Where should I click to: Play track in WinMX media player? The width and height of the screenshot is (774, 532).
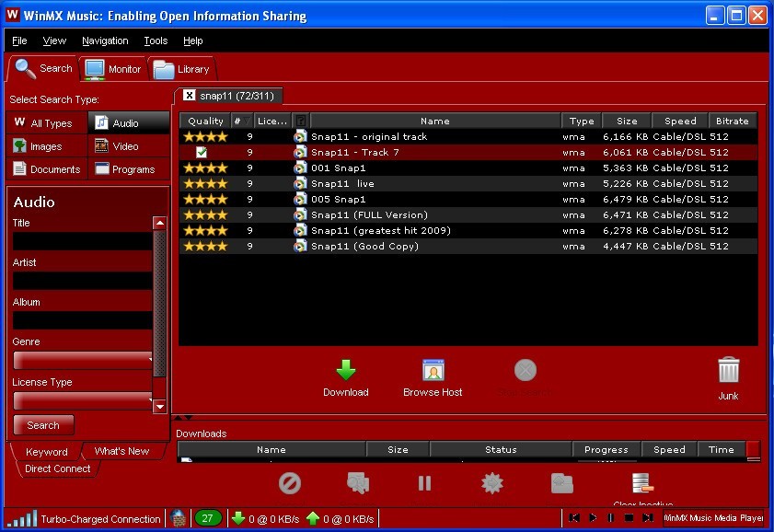pyautogui.click(x=593, y=518)
